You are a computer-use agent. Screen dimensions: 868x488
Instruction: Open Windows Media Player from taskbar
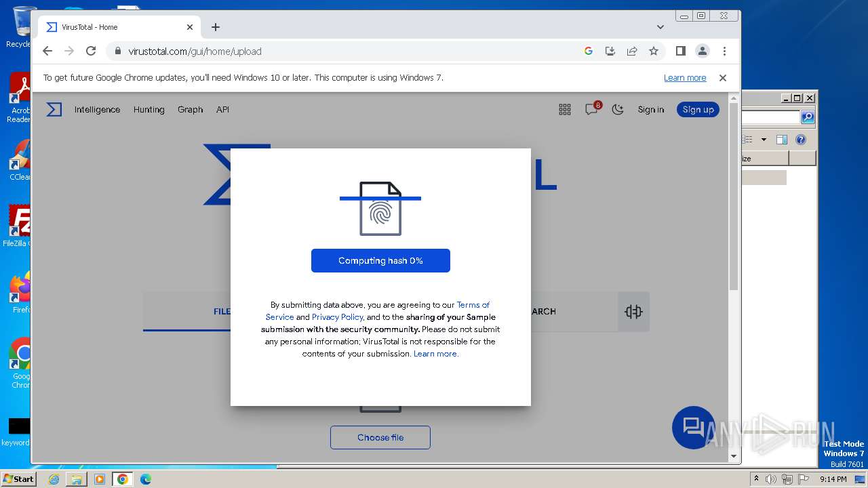click(x=100, y=479)
